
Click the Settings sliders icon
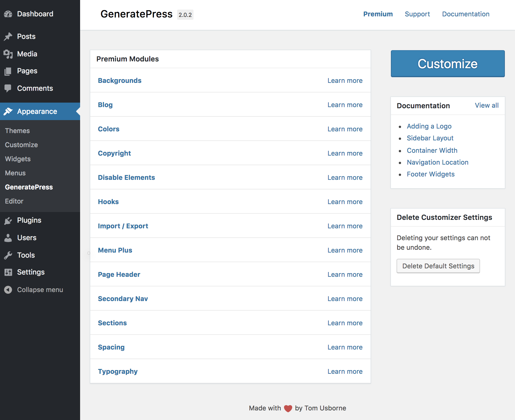[x=8, y=272]
